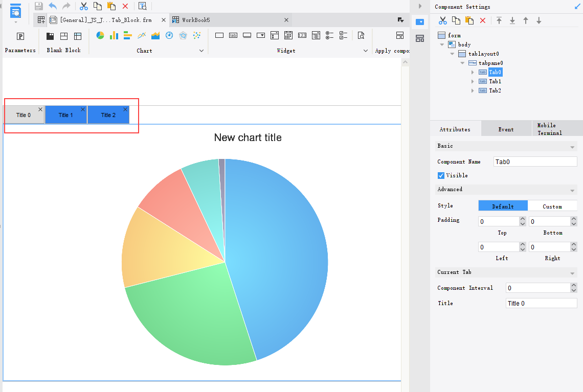Image resolution: width=583 pixels, height=392 pixels.
Task: Add a number input widget
Action: (302, 35)
